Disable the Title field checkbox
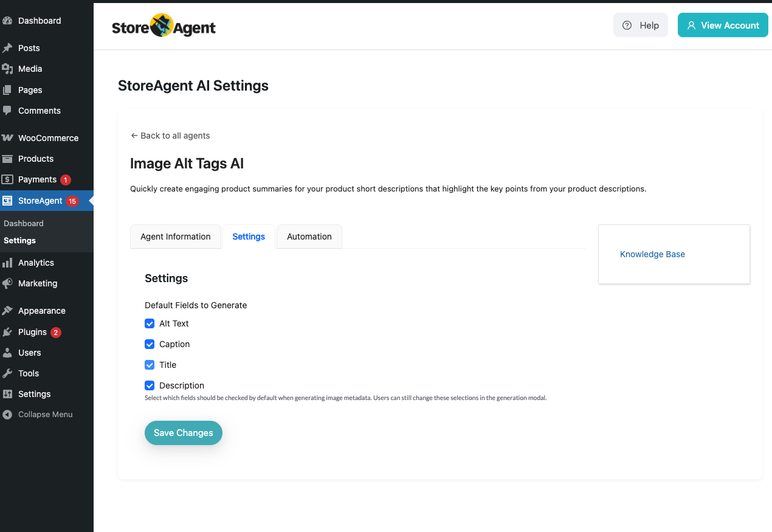 (x=150, y=365)
